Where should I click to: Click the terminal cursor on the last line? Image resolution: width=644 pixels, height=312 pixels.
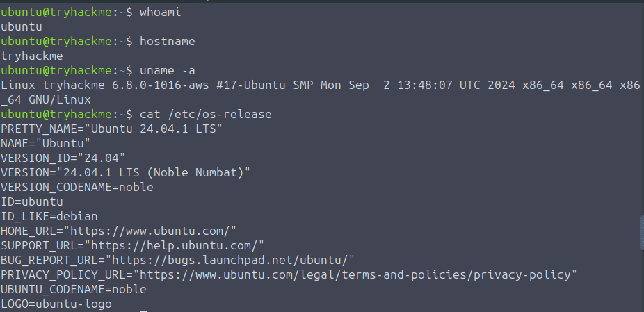pyautogui.click(x=143, y=309)
